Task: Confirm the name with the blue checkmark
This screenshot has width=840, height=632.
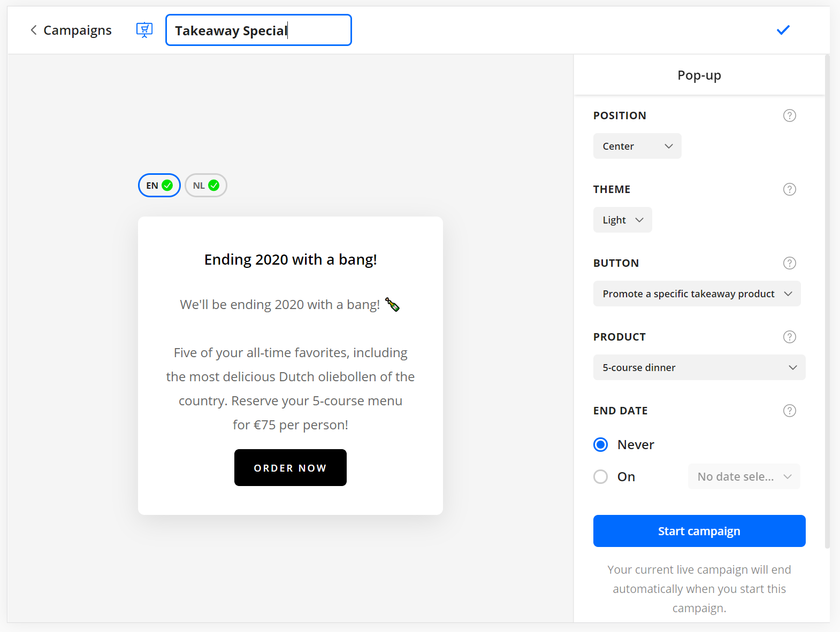Action: point(783,30)
